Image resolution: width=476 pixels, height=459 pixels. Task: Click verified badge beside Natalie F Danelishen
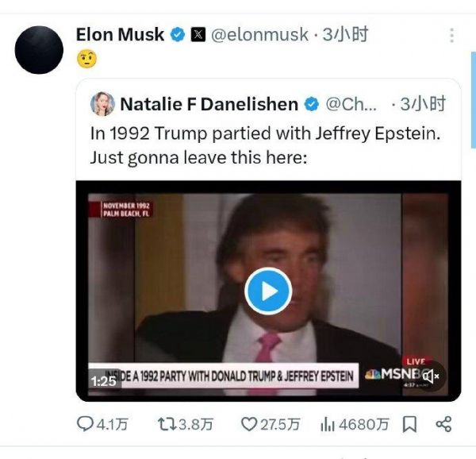[313, 103]
